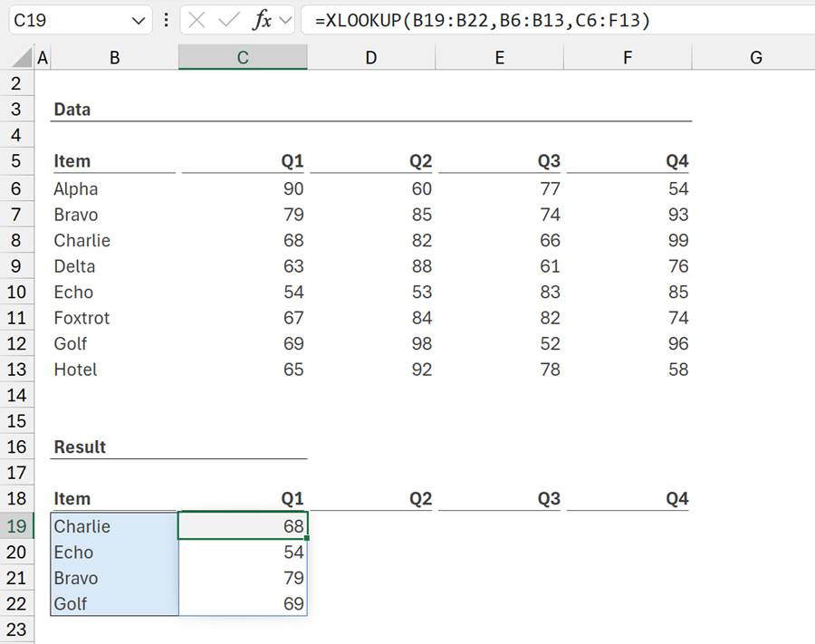815x644 pixels.
Task: Select row 19 header
Action: (x=17, y=526)
